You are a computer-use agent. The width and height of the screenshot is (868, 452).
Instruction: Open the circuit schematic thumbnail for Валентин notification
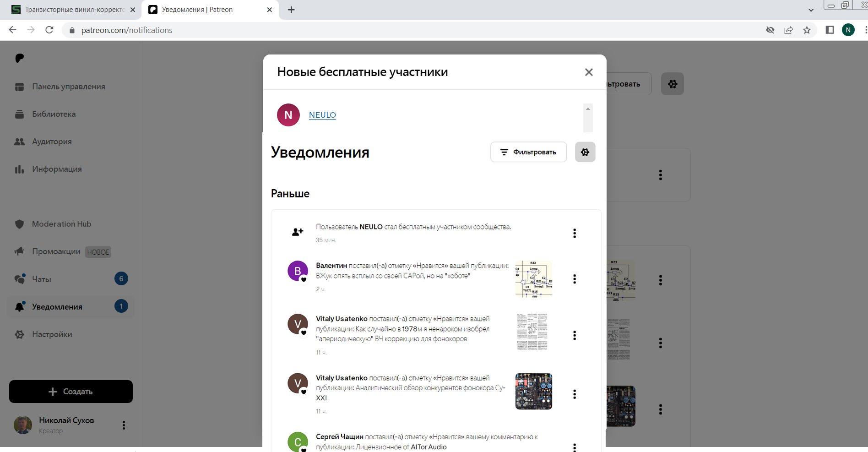534,279
